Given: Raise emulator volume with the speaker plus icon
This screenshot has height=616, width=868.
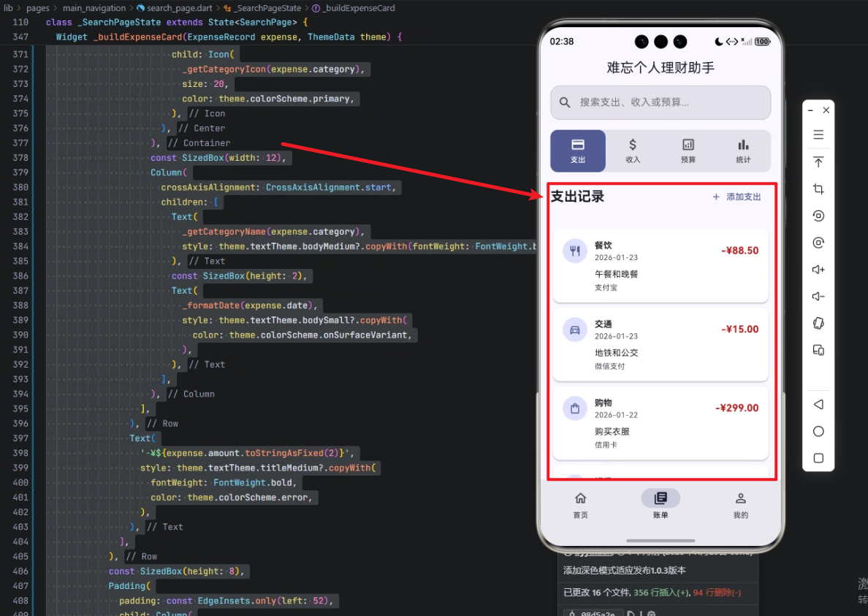Looking at the screenshot, I should [x=818, y=270].
